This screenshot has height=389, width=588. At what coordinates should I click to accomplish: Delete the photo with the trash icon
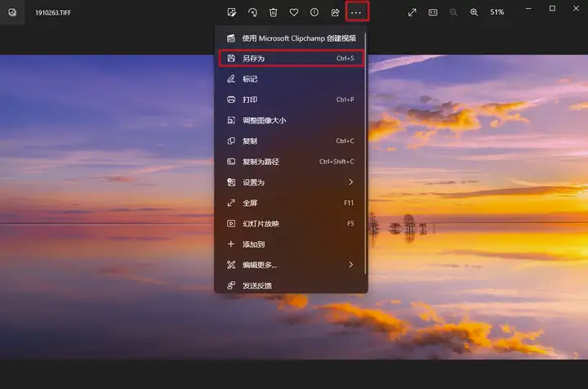274,12
